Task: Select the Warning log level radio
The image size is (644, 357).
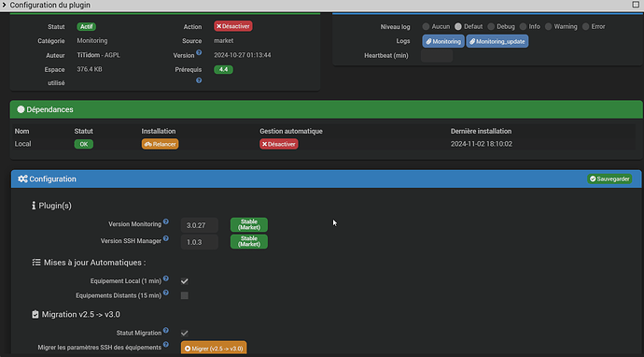Action: (x=548, y=27)
